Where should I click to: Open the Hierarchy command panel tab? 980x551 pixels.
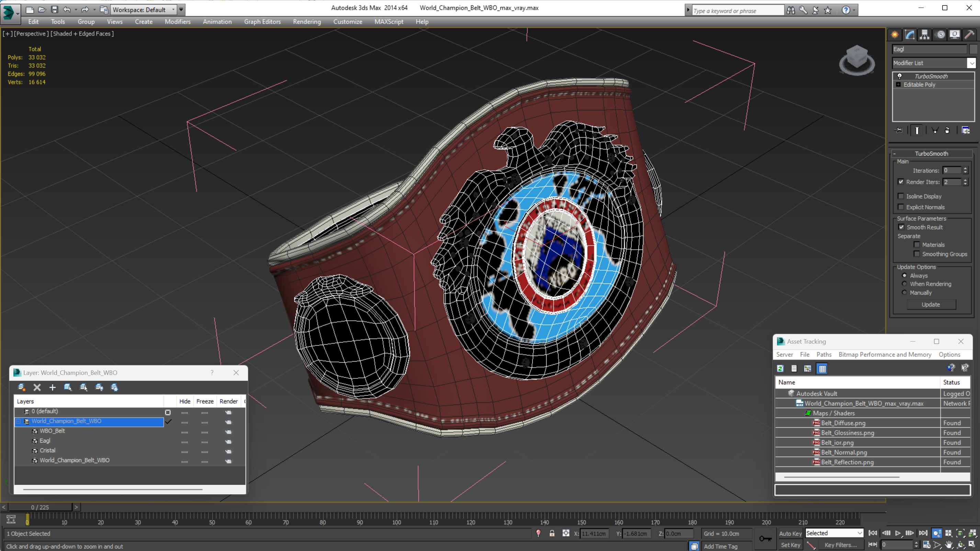pos(924,35)
